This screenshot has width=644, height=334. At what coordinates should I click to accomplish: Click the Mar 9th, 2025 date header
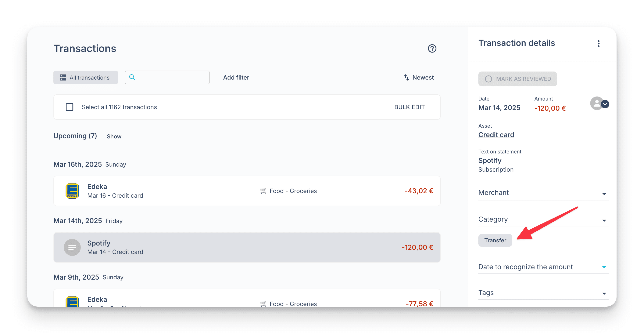click(76, 277)
